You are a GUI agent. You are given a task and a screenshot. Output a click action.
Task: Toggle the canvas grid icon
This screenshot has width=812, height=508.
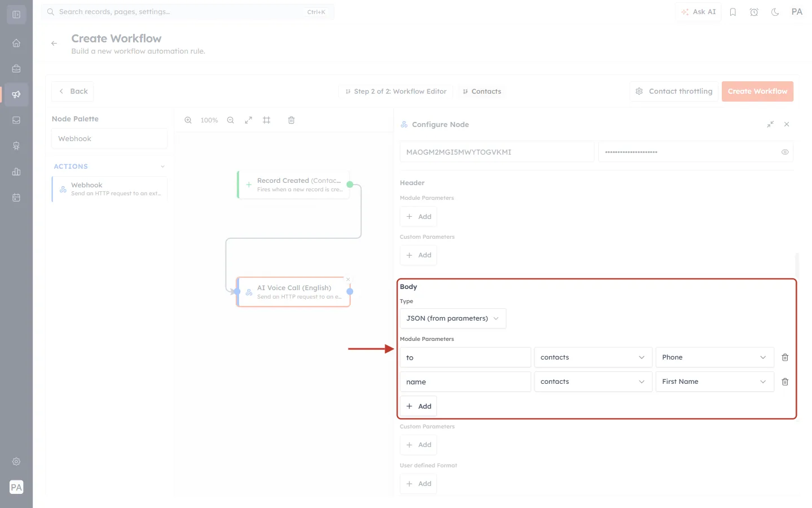pyautogui.click(x=267, y=120)
